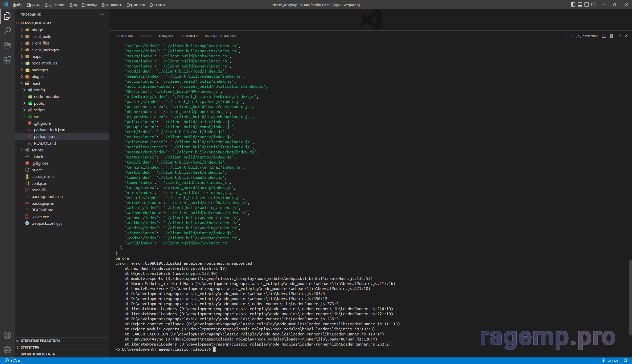Open the .babelrc file
The image size is (632, 364).
62,156
